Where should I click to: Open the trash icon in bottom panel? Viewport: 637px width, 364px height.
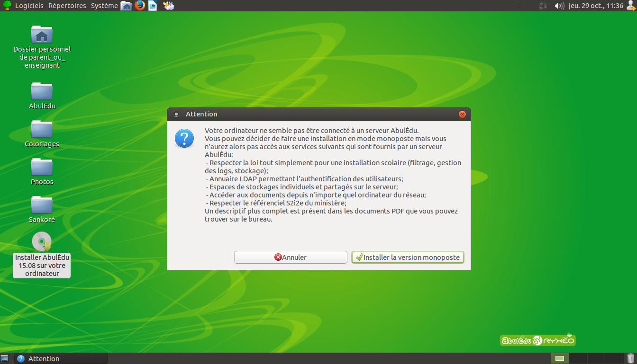coord(630,358)
